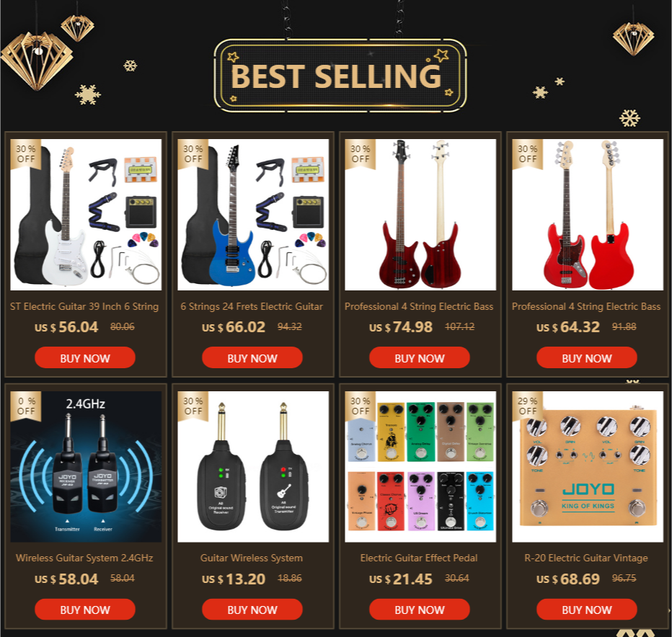Screen dimensions: 672x637
Task: Open the R-20 Electric Guitar Vintage title link
Action: pyautogui.click(x=586, y=558)
